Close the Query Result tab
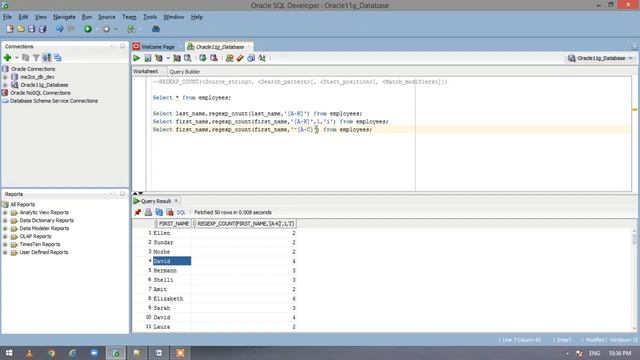 176,201
